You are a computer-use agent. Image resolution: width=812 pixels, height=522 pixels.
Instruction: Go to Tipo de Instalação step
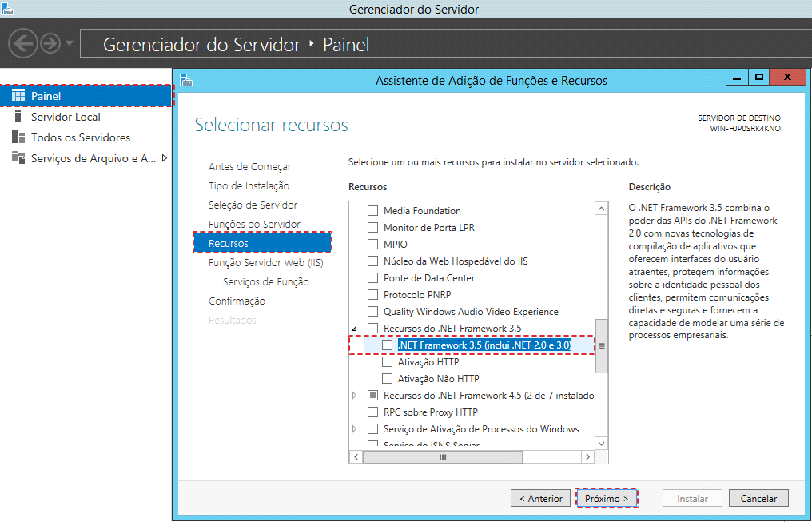point(249,186)
